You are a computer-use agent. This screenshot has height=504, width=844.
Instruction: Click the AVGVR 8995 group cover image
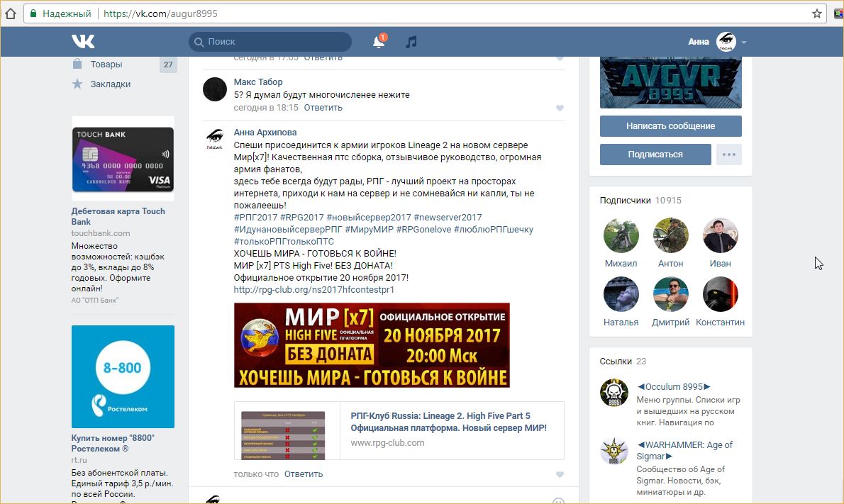coord(671,82)
